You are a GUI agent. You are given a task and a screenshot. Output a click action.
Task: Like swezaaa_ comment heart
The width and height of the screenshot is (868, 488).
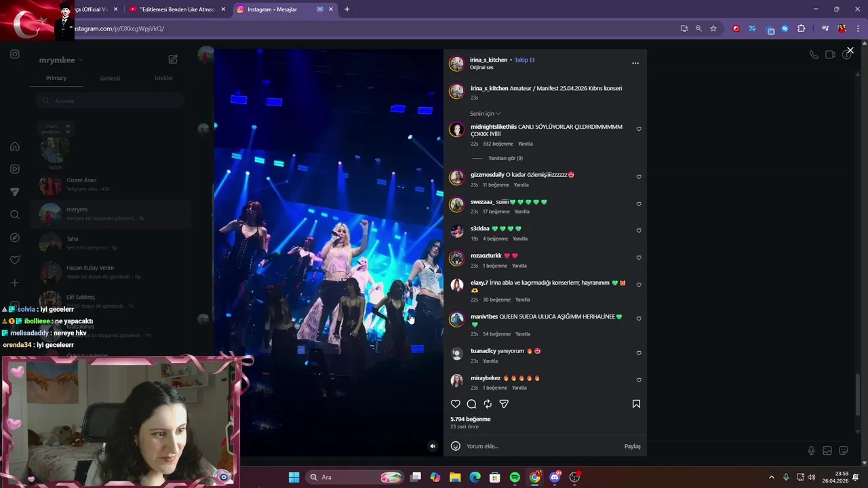[639, 204]
